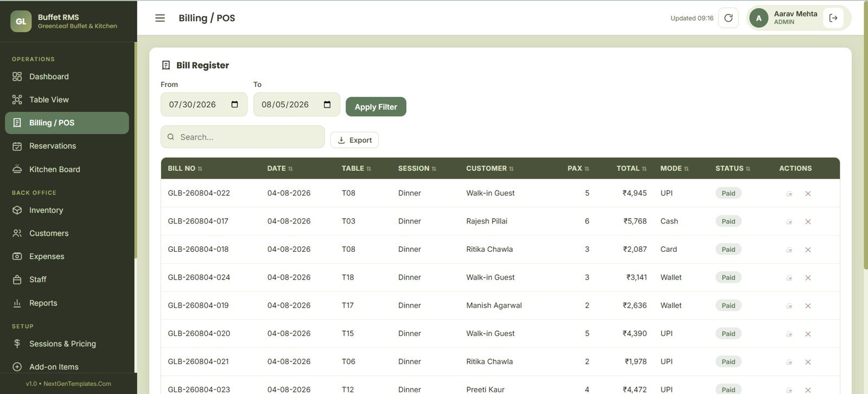The image size is (868, 394).
Task: Open Table View in the sidebar
Action: pyautogui.click(x=67, y=99)
